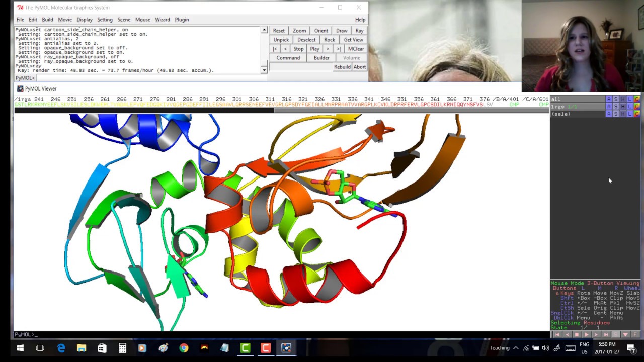Toggle the (sele) selection on or off

(577, 114)
